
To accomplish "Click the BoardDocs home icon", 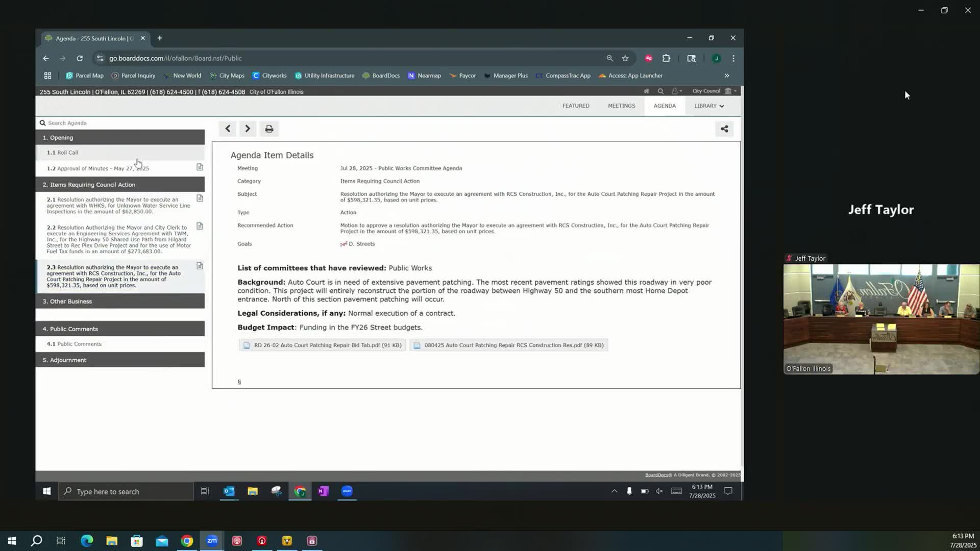I will tap(646, 91).
